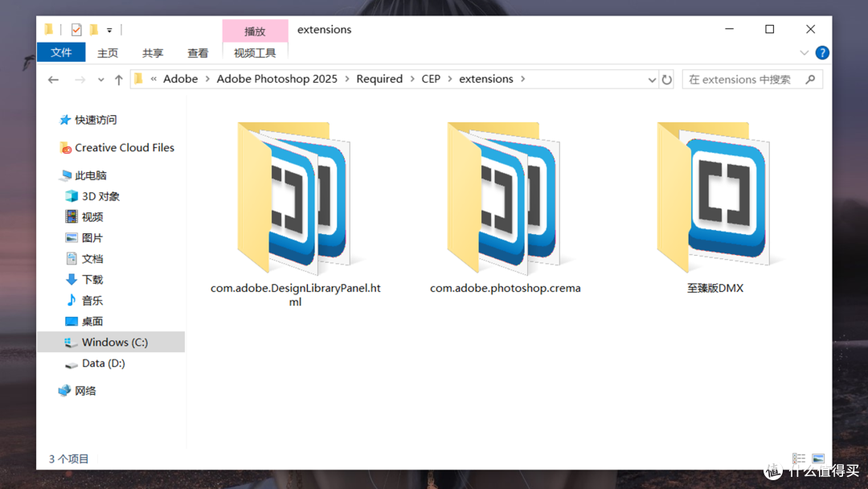Select the com.adobe.photoshop.crema file name
The image size is (868, 489).
(x=505, y=288)
